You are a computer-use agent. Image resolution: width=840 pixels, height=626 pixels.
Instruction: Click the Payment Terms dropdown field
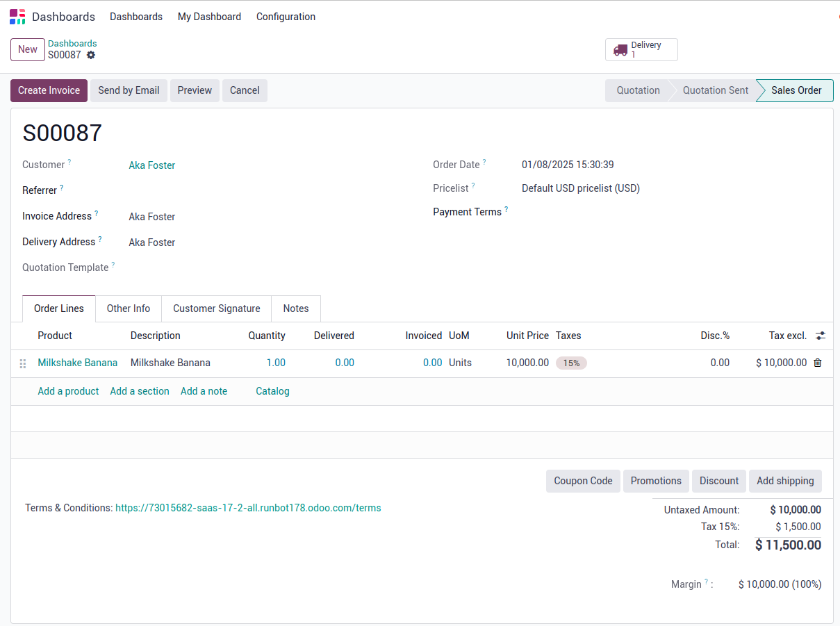click(660, 212)
